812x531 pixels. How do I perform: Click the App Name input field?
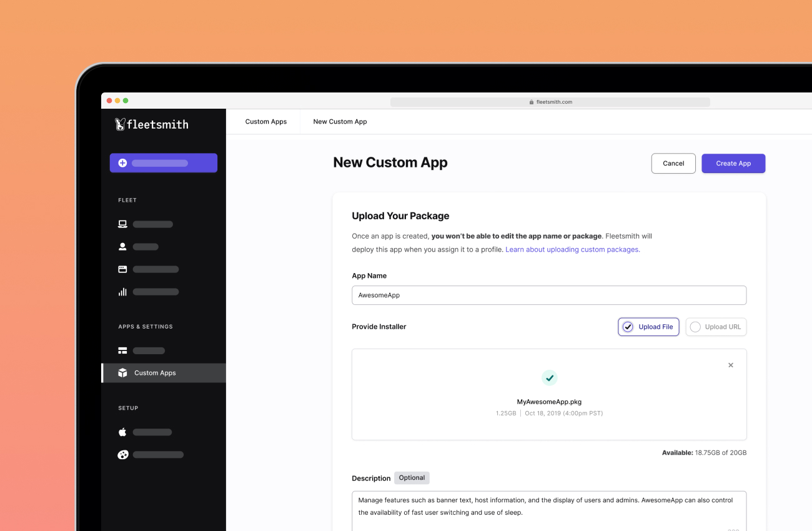(x=549, y=295)
